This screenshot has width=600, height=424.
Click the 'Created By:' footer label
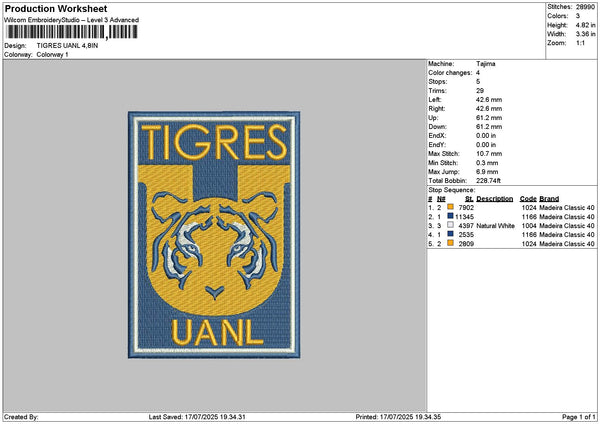point(21,417)
